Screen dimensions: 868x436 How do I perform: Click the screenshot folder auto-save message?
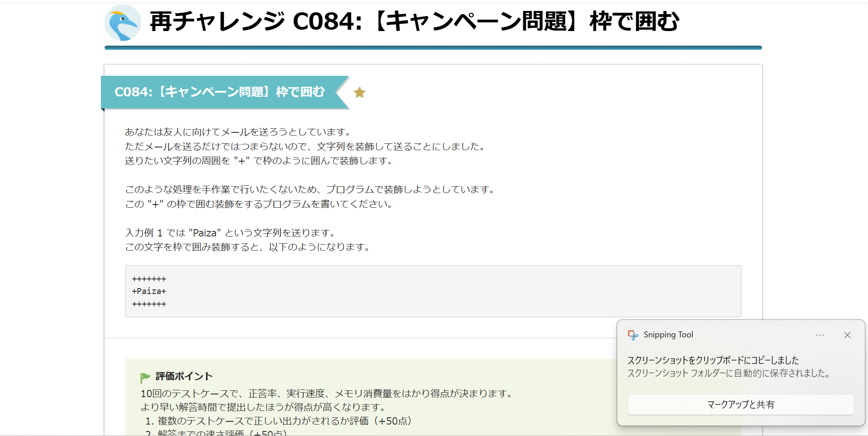[x=728, y=373]
